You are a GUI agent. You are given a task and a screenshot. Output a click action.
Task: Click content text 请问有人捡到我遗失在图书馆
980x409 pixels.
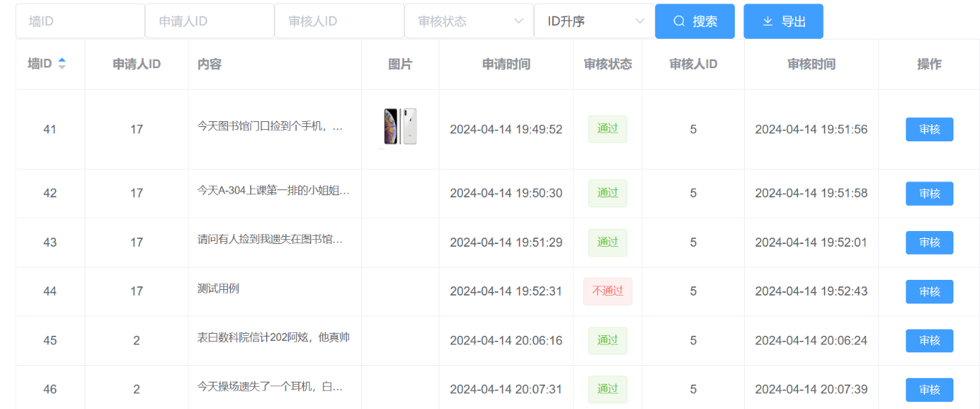(270, 240)
